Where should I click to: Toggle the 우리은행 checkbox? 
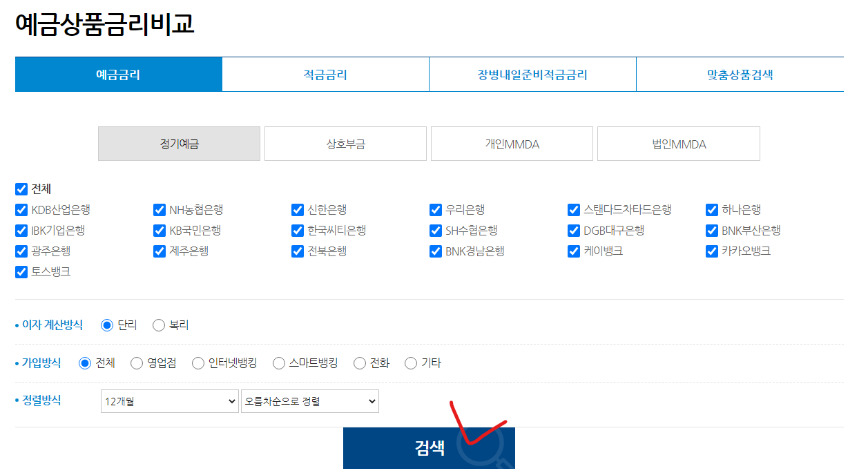[436, 210]
